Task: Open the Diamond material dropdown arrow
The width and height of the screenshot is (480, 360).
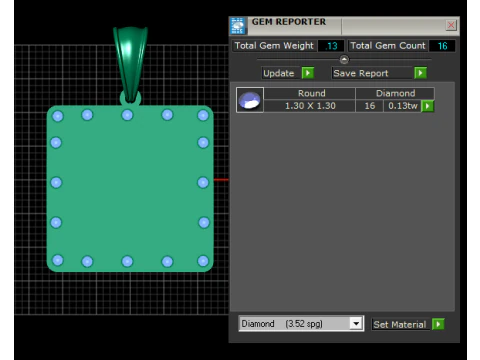Action: point(356,323)
